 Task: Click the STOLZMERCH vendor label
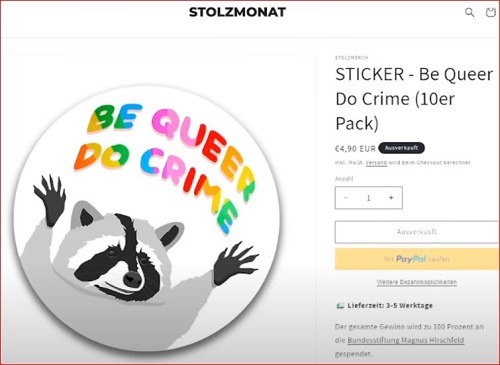pyautogui.click(x=352, y=58)
